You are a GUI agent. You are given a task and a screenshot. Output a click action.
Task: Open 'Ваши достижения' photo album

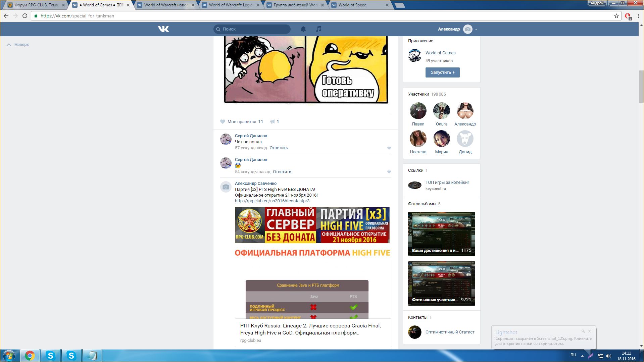[x=441, y=234]
